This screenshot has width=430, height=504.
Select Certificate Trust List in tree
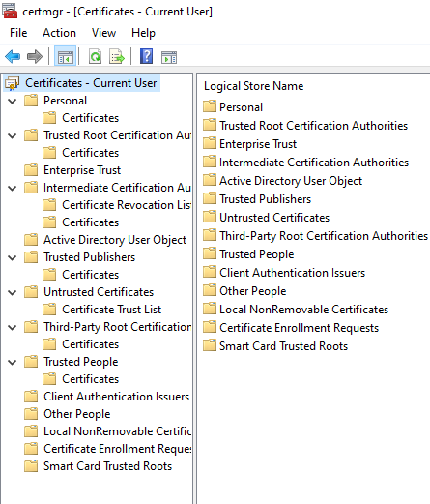coord(111,310)
